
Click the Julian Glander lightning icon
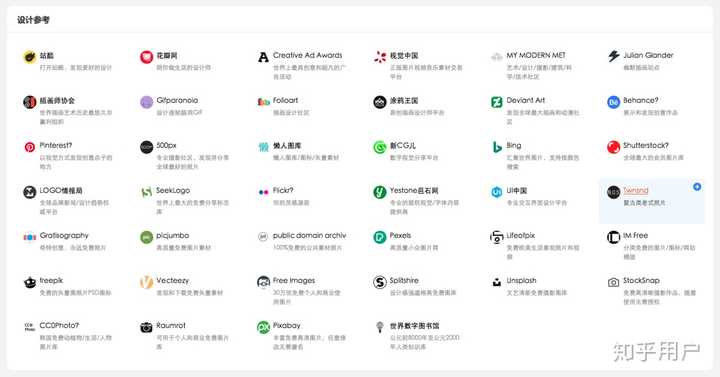point(613,56)
